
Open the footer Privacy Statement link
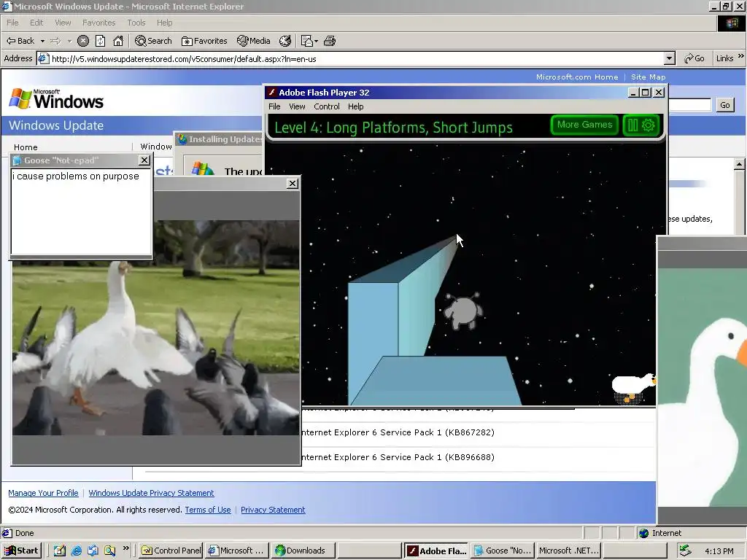point(273,510)
